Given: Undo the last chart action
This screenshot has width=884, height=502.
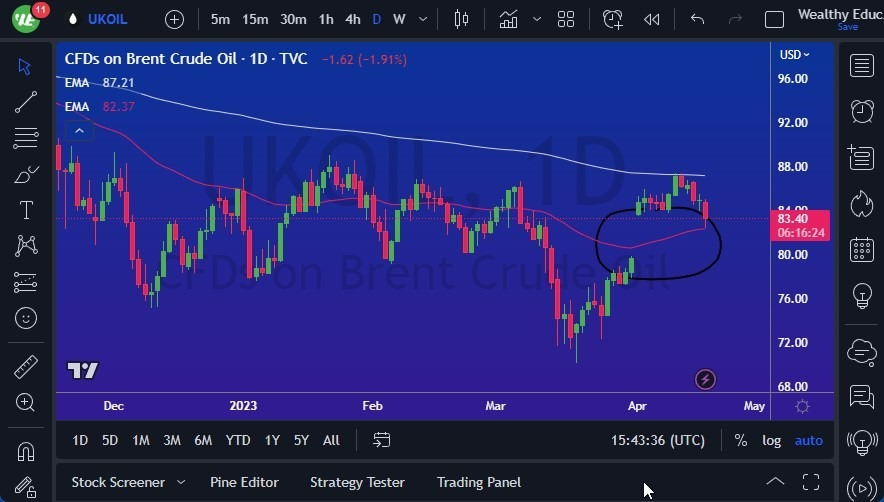Looking at the screenshot, I should tap(697, 20).
